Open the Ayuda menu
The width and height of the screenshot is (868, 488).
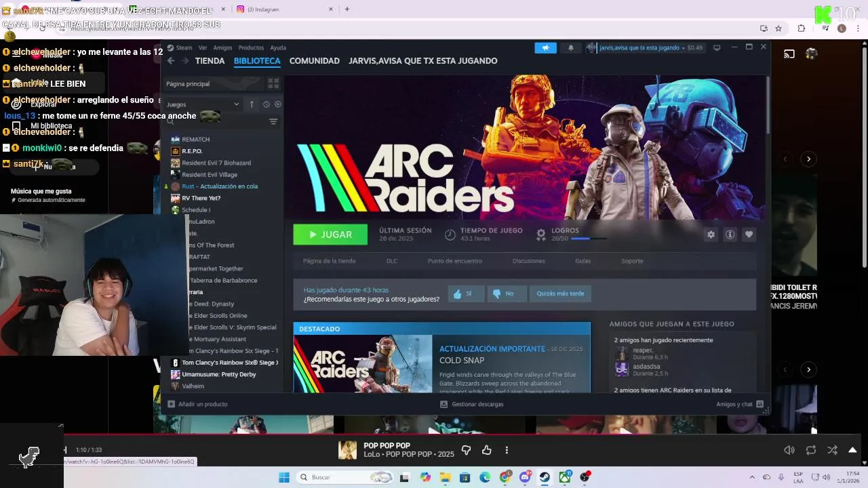tap(278, 47)
